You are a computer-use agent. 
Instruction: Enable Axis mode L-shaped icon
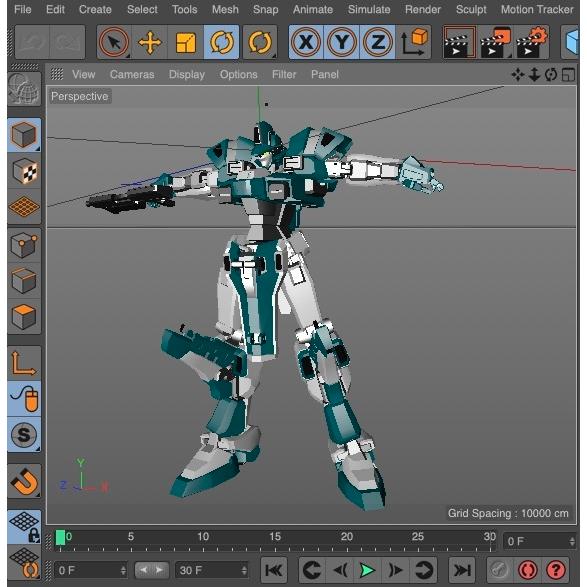point(24,363)
